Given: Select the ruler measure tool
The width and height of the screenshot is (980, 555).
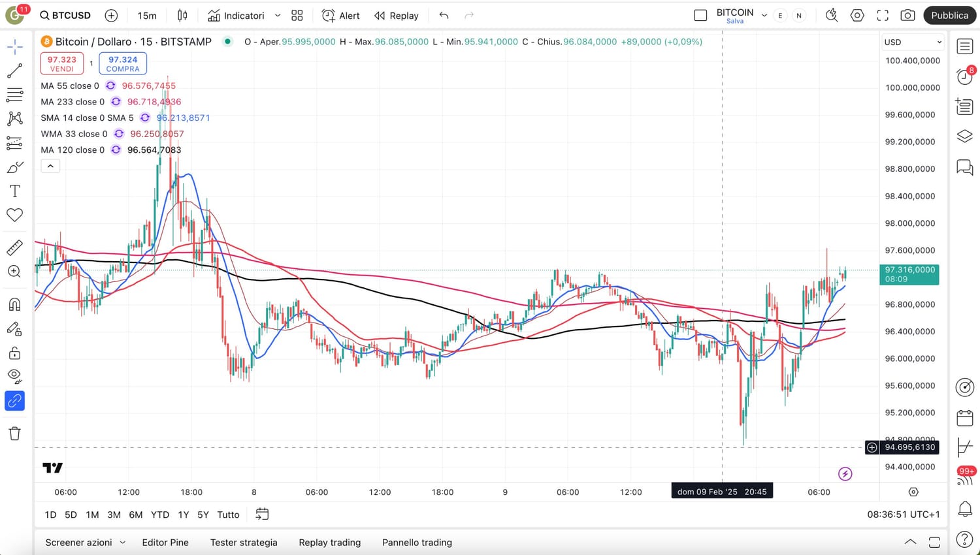Looking at the screenshot, I should (14, 247).
